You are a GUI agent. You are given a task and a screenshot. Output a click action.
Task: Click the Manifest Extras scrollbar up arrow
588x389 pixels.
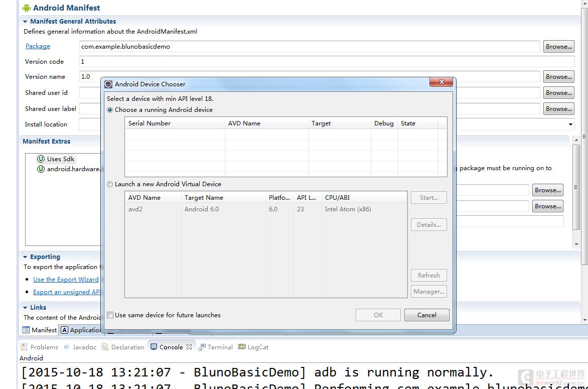click(x=576, y=140)
